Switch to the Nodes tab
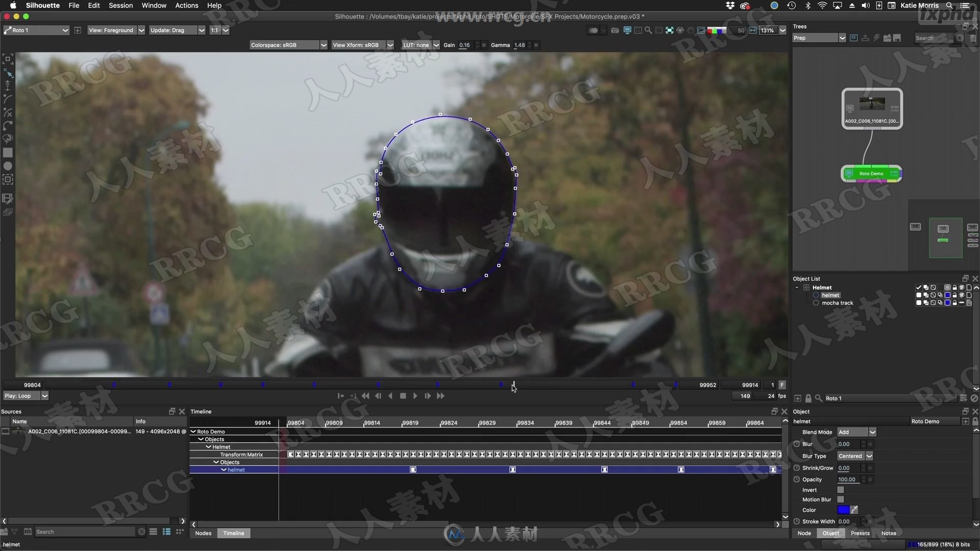The height and width of the screenshot is (551, 980). (x=203, y=532)
